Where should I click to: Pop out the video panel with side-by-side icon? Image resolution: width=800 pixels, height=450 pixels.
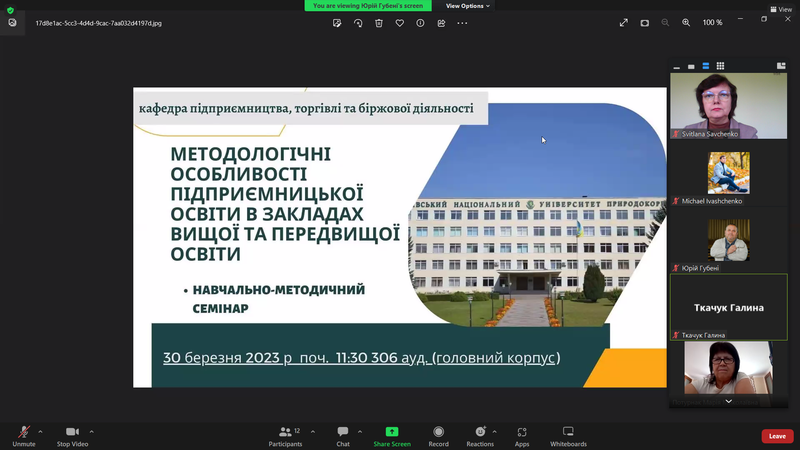tap(781, 66)
